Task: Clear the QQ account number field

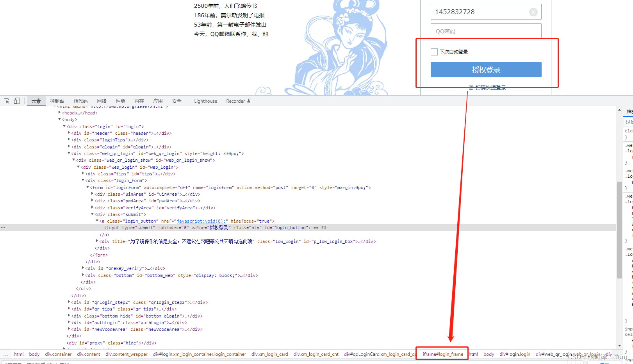Action: coord(533,12)
